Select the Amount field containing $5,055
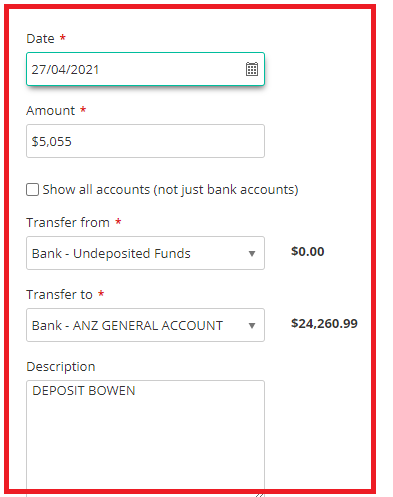Viewport: 393px width, 497px height. click(x=145, y=141)
